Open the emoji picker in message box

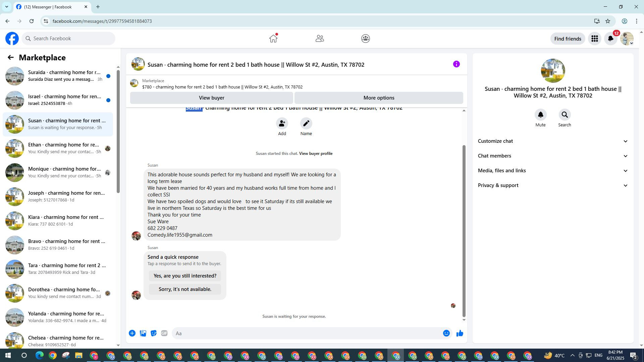point(446,333)
